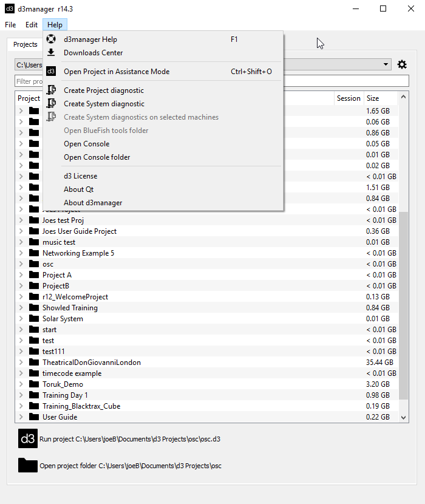The image size is (425, 504).
Task: Select the test project row
Action: pyautogui.click(x=48, y=341)
